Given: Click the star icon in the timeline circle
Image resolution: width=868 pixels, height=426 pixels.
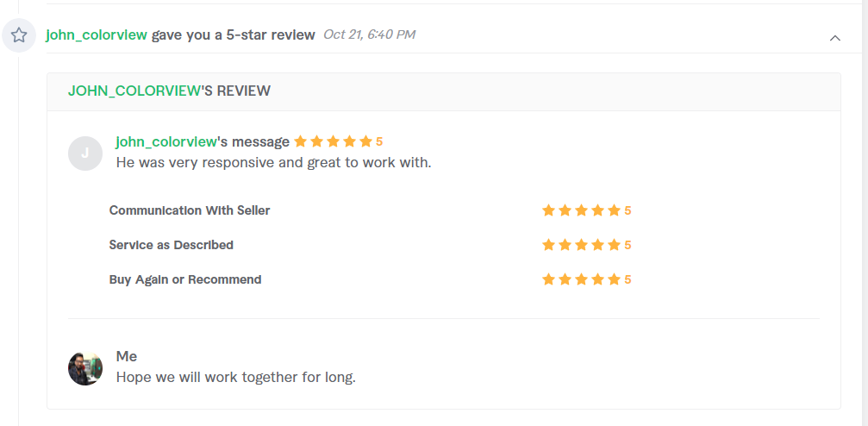Looking at the screenshot, I should (x=19, y=35).
